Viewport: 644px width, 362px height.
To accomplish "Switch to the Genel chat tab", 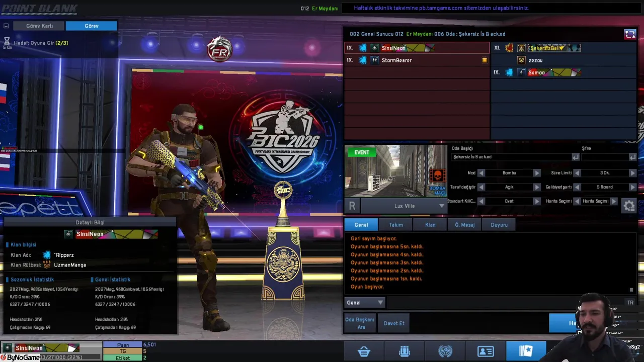I will tap(361, 225).
